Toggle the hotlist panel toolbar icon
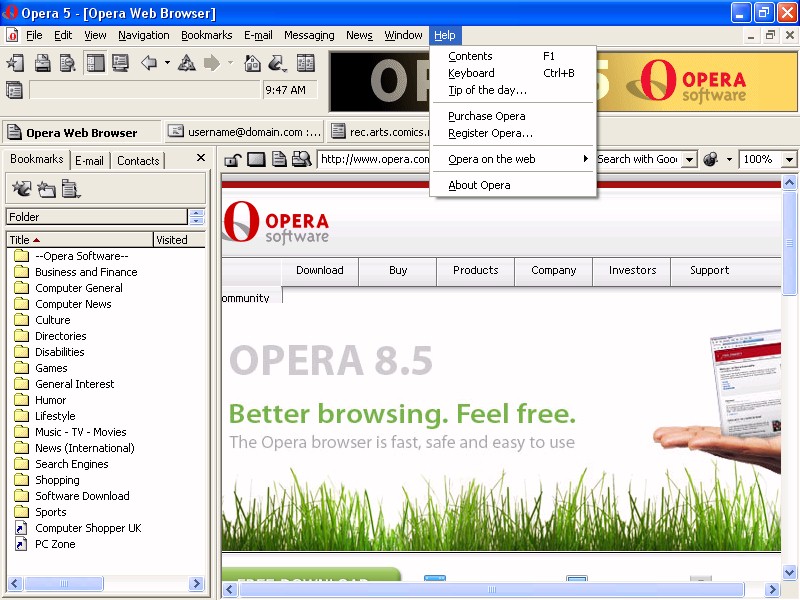Viewport: 800px width, 600px height. coord(95,63)
